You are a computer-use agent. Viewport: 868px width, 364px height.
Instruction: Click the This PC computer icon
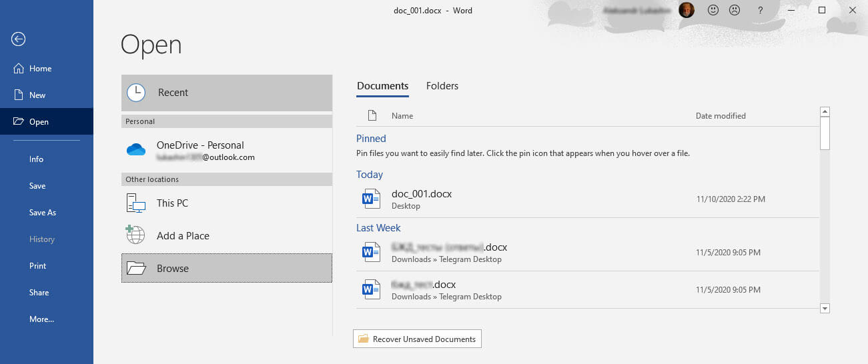pos(136,203)
